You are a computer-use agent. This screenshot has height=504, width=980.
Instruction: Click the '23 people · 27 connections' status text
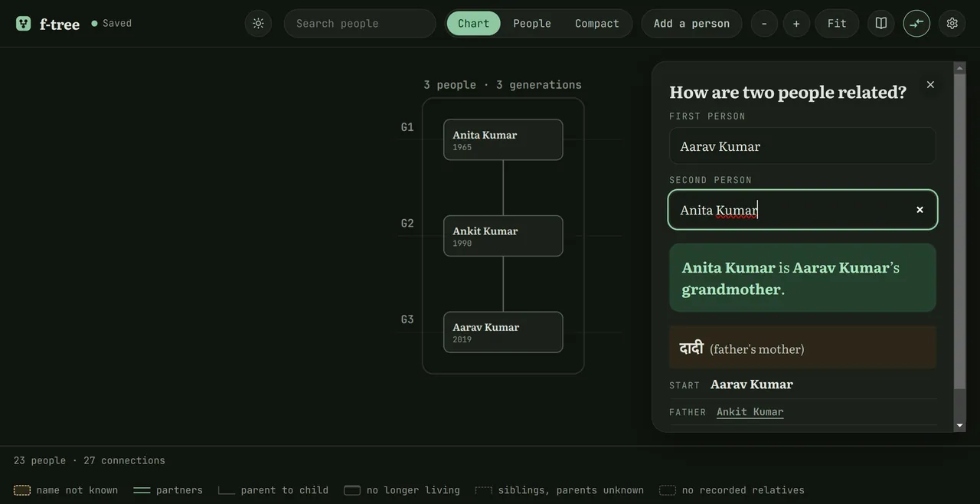(90, 460)
